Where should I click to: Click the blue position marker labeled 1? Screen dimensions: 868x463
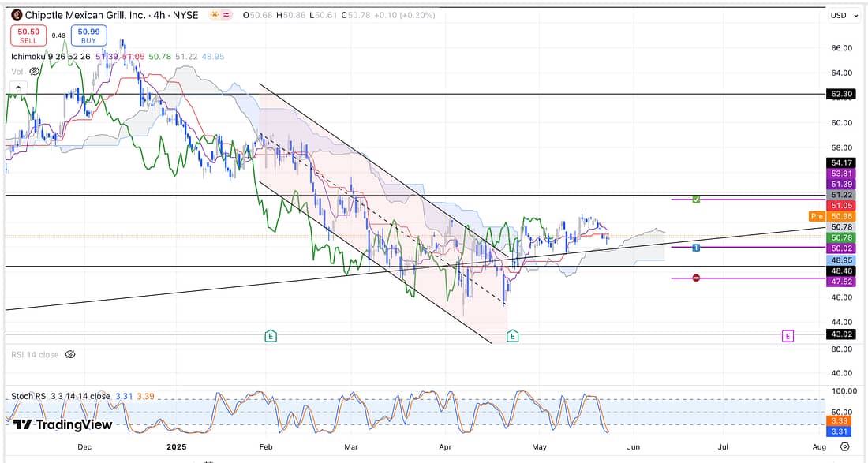click(x=697, y=248)
